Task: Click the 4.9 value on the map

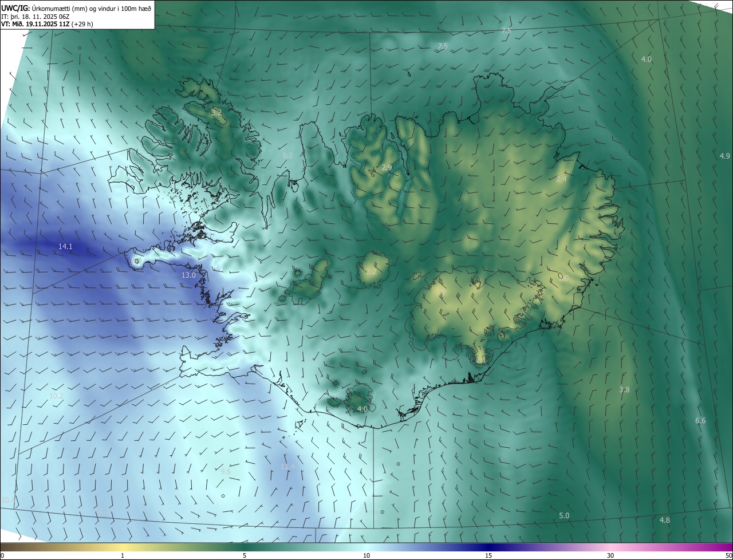Action: (x=724, y=156)
